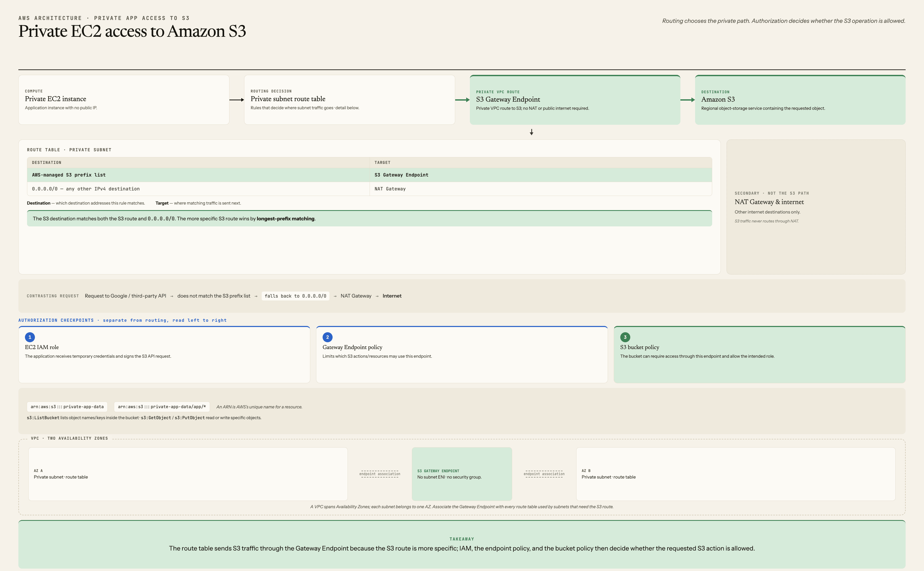Select the 'Gateway Endpoint policy' heading
The height and width of the screenshot is (571, 924).
352,347
